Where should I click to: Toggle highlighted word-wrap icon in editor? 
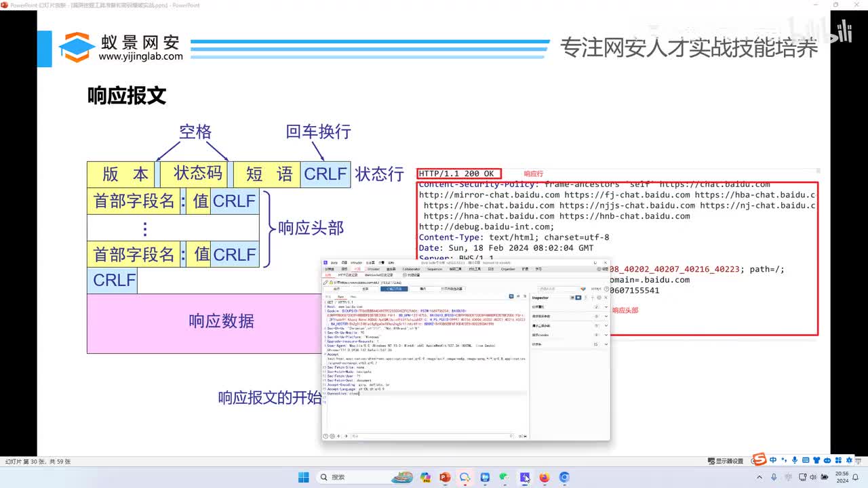511,296
